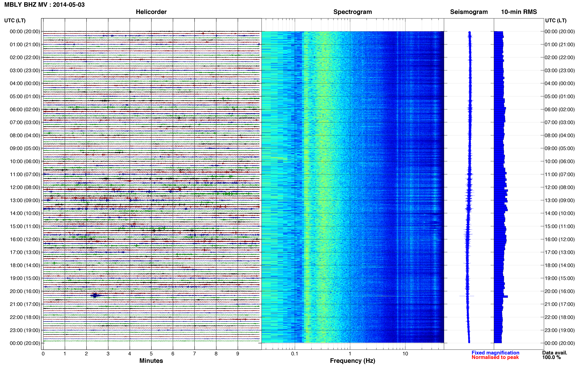Click the right-axis 05:00 (01:00) time label
This screenshot has width=588, height=368.
coord(560,97)
